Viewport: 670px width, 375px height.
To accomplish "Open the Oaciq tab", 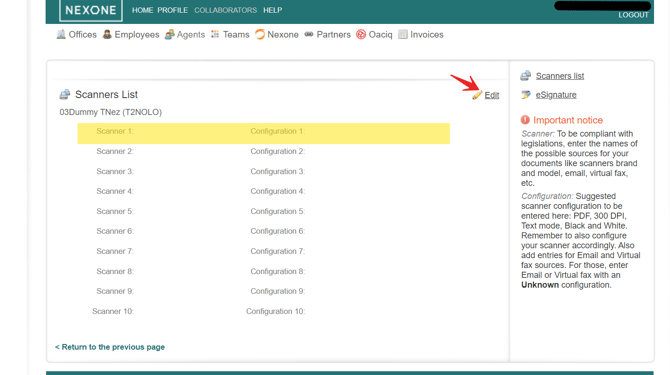I will 380,35.
